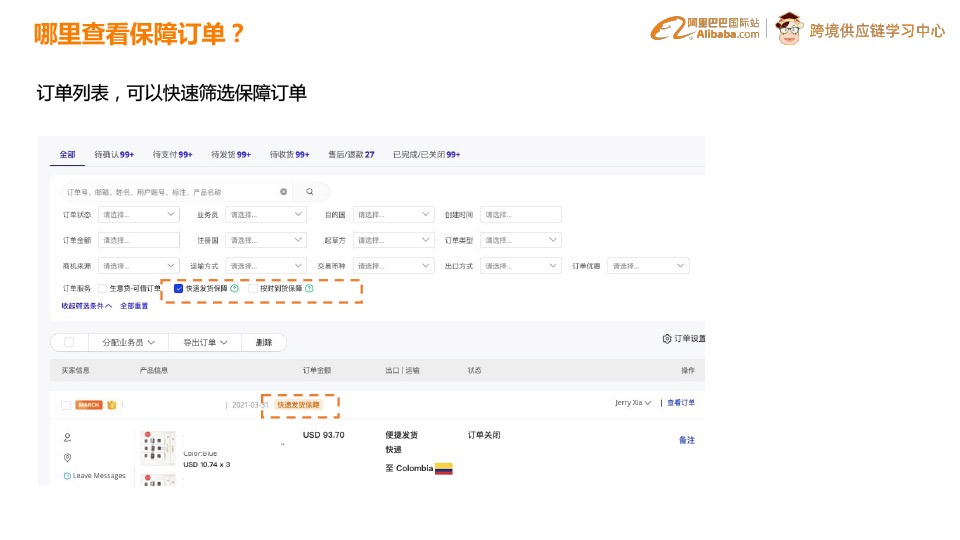This screenshot has height=540, width=960.
Task: Click the first product thumbnail image
Action: coord(156,448)
